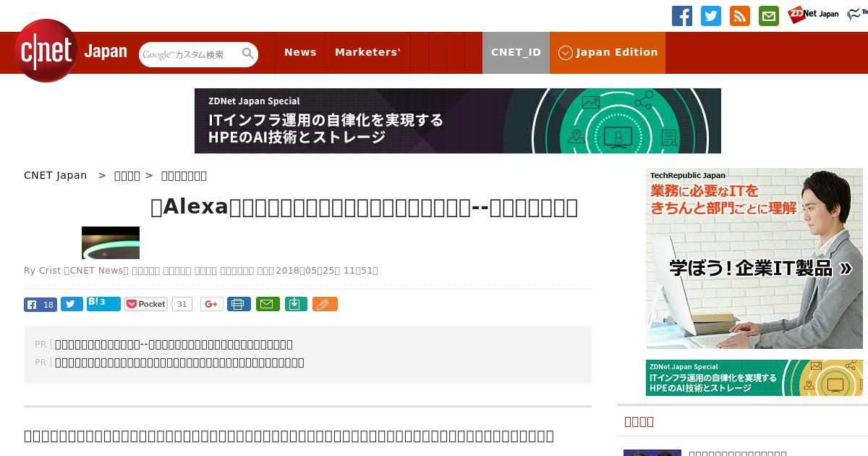
Task: Expand the Japan Edition selector
Action: (x=608, y=52)
